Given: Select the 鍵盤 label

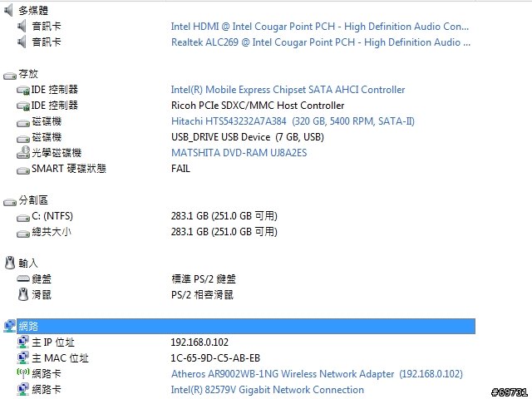Looking at the screenshot, I should coord(42,279).
